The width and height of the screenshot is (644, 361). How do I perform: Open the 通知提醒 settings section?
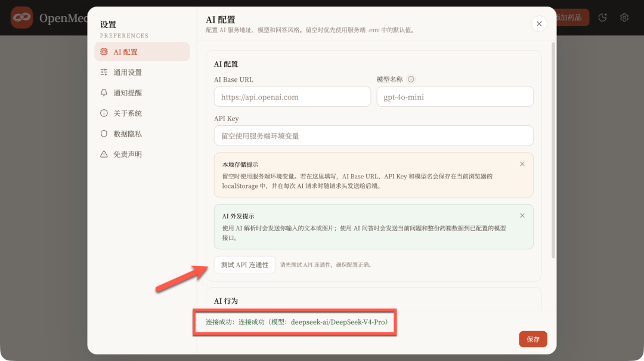(x=142, y=93)
